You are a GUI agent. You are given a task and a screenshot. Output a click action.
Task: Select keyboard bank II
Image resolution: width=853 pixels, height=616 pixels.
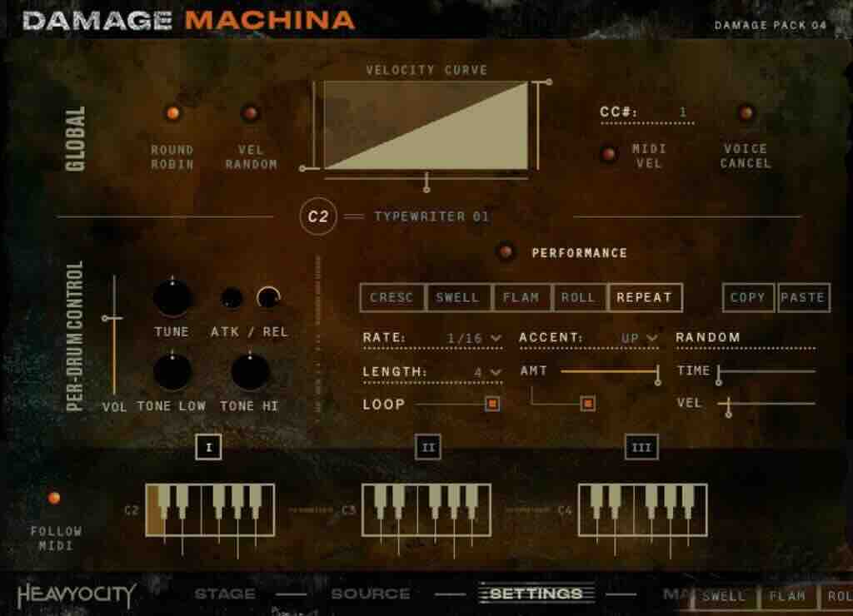coord(428,447)
